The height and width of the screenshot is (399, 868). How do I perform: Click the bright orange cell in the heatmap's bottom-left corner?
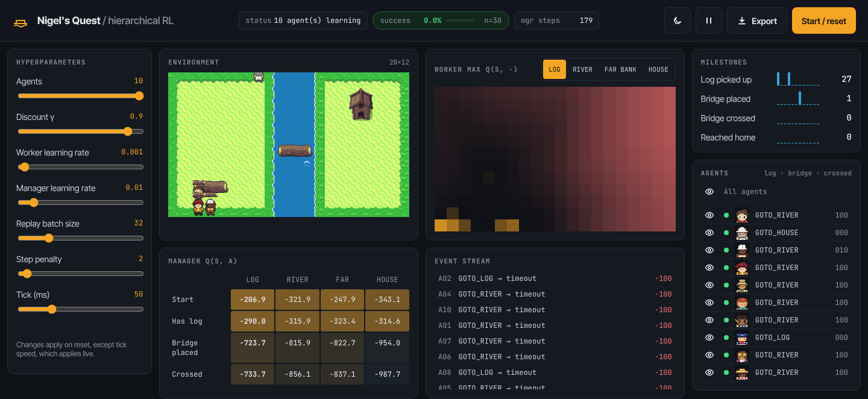(x=441, y=225)
